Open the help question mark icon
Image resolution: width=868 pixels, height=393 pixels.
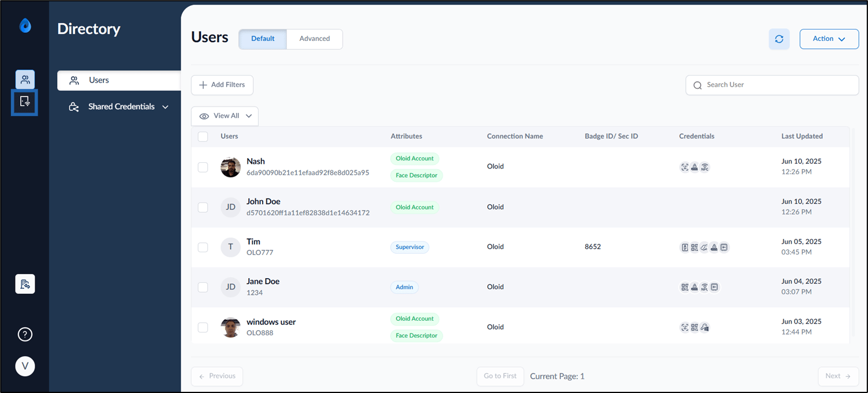tap(25, 334)
